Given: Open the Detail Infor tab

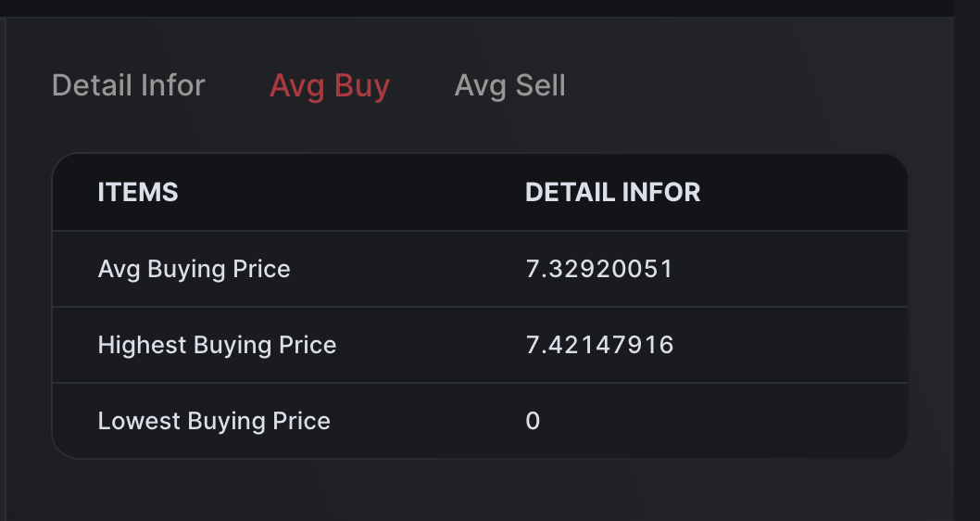Looking at the screenshot, I should [x=128, y=86].
